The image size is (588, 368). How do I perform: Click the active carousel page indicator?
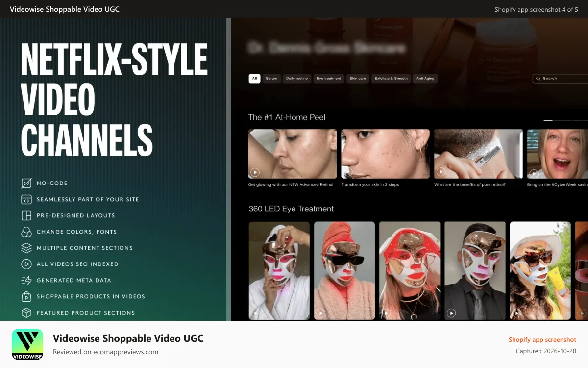click(x=548, y=120)
